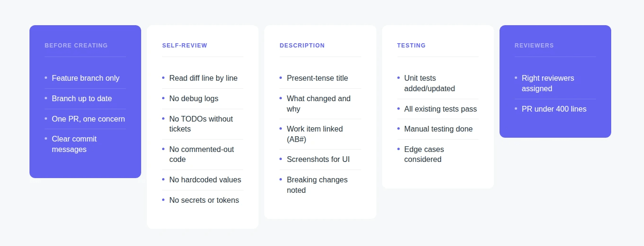Click the 'Before Creating' card heading
Viewport: 644px width, 246px height.
coord(76,46)
